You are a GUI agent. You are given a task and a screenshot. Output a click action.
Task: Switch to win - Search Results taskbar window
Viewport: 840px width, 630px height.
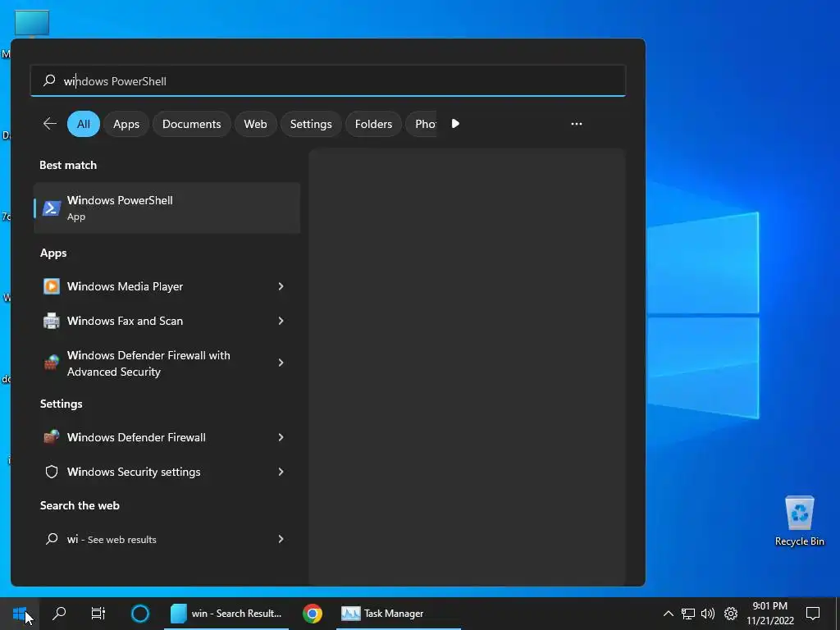tap(226, 614)
